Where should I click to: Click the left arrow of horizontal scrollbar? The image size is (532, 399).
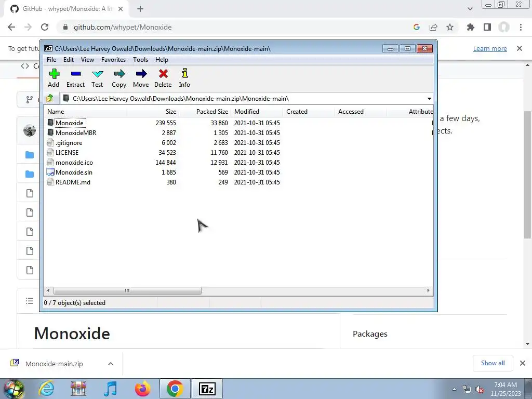click(48, 290)
